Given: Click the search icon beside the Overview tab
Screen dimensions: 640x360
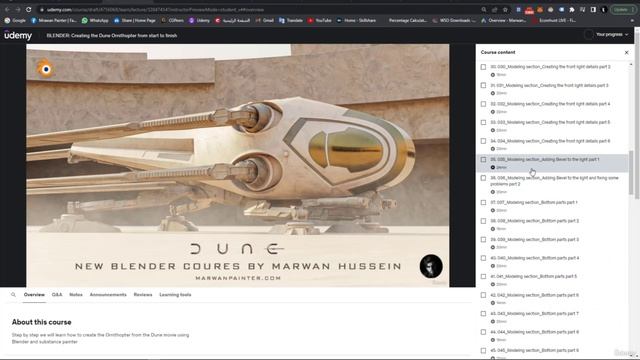Looking at the screenshot, I should coord(13,294).
